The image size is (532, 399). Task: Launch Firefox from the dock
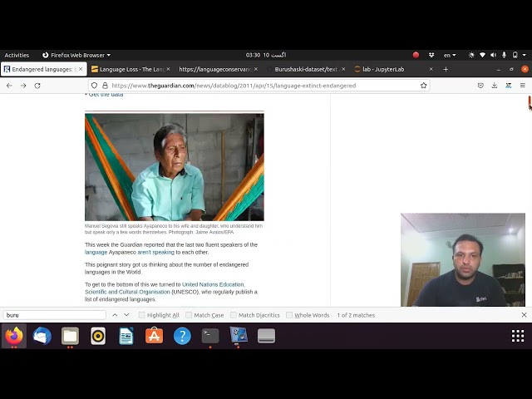14,336
